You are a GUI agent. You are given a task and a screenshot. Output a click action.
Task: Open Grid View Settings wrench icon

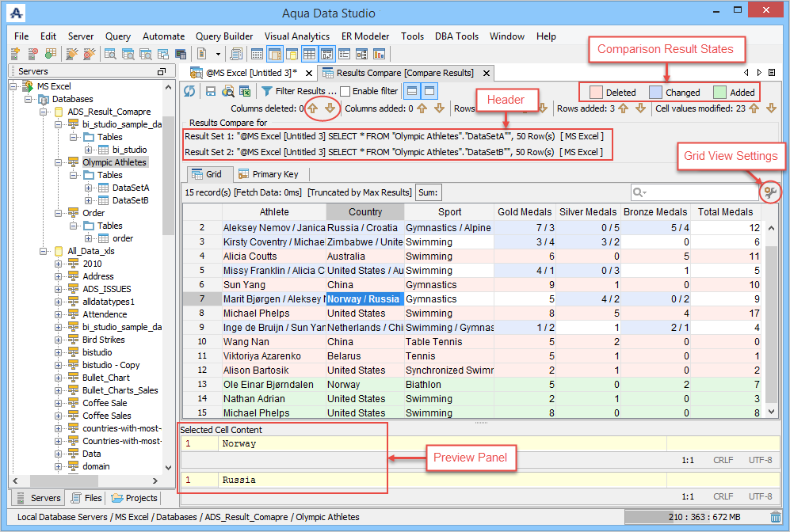769,192
